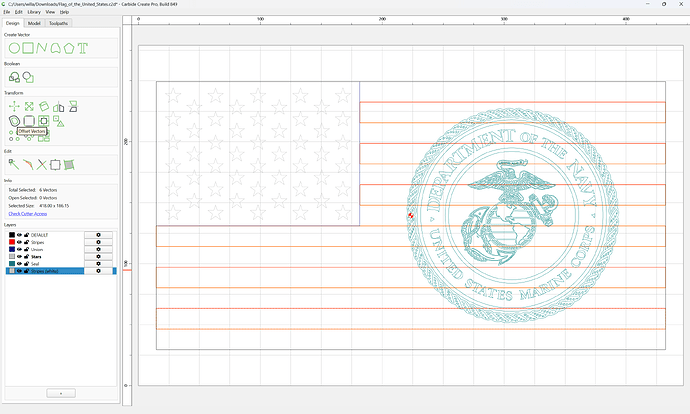Click the Marine Corps seal on canvas
This screenshot has width=690, height=414.
point(513,216)
